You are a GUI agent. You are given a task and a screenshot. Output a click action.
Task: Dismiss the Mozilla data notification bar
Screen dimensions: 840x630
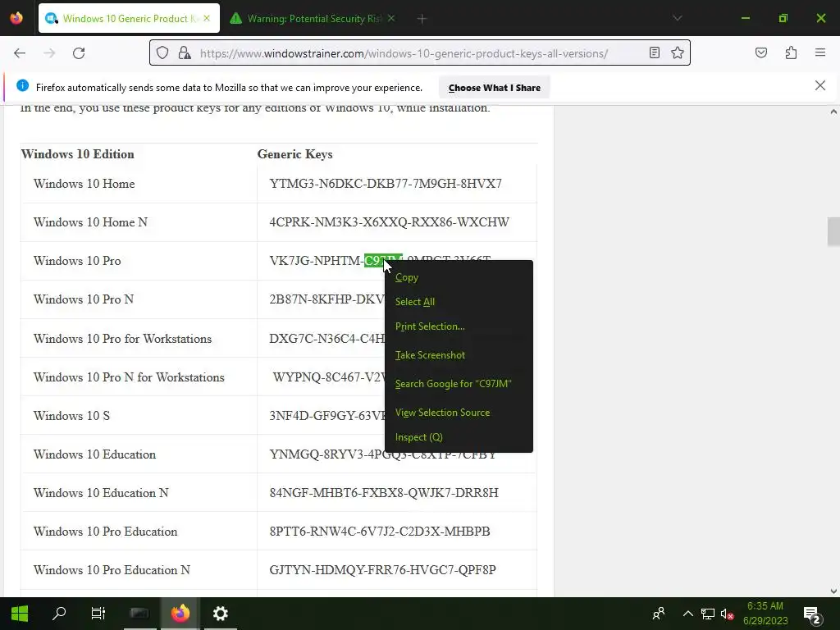click(819, 85)
